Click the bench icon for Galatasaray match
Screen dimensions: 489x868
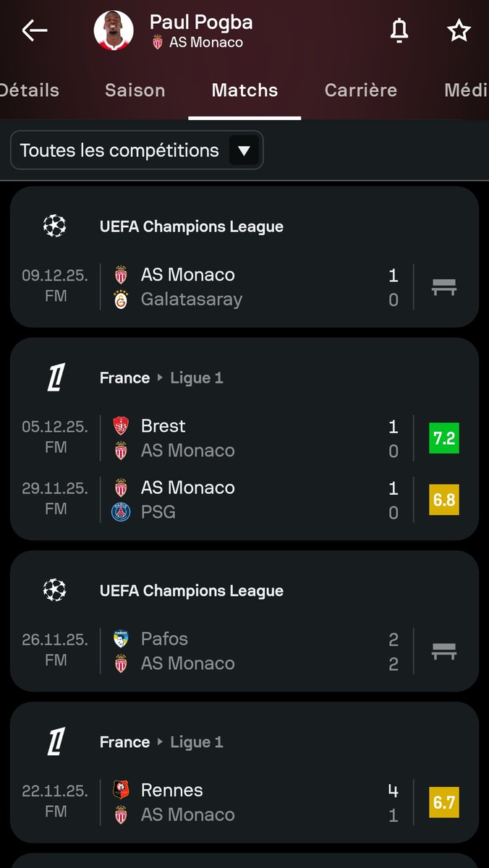click(x=444, y=287)
